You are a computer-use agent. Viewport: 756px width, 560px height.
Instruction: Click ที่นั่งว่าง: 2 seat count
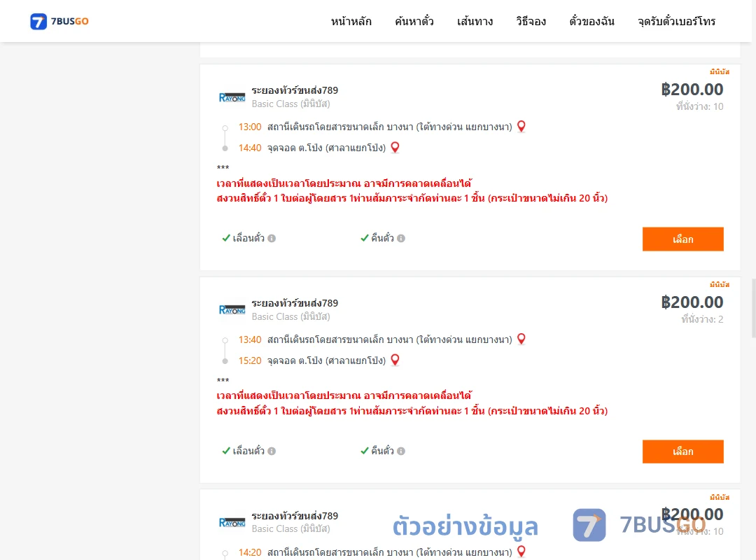tap(702, 319)
